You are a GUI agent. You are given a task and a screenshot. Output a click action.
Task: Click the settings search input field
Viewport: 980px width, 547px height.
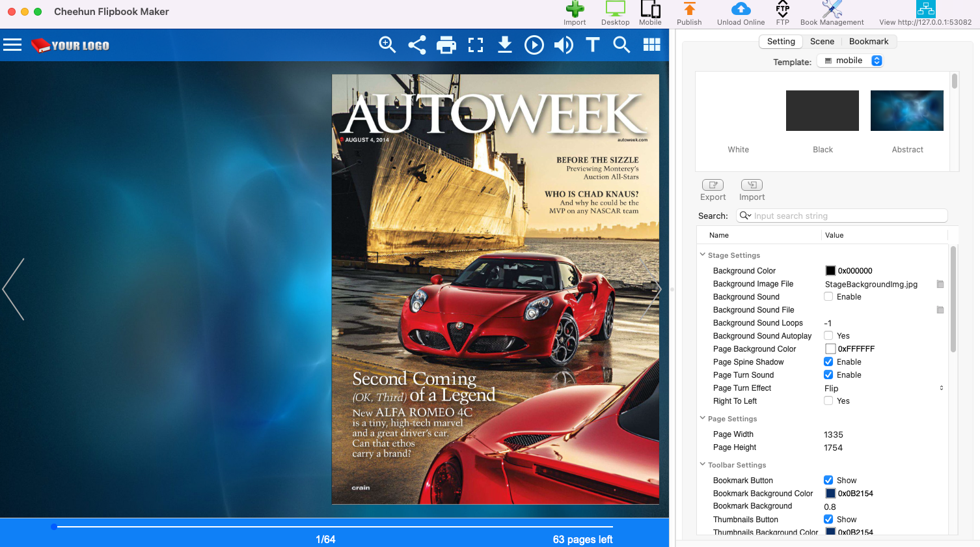click(842, 216)
